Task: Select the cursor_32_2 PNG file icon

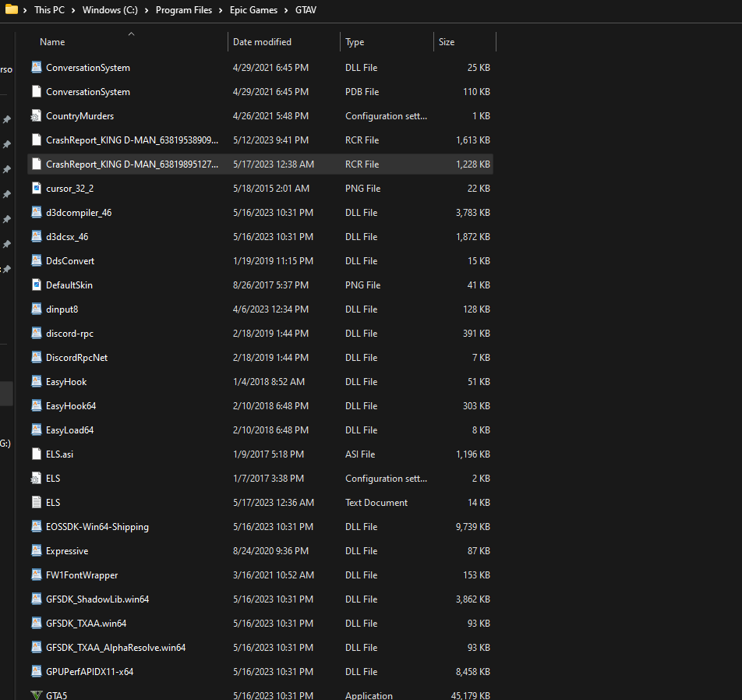Action: click(x=36, y=189)
